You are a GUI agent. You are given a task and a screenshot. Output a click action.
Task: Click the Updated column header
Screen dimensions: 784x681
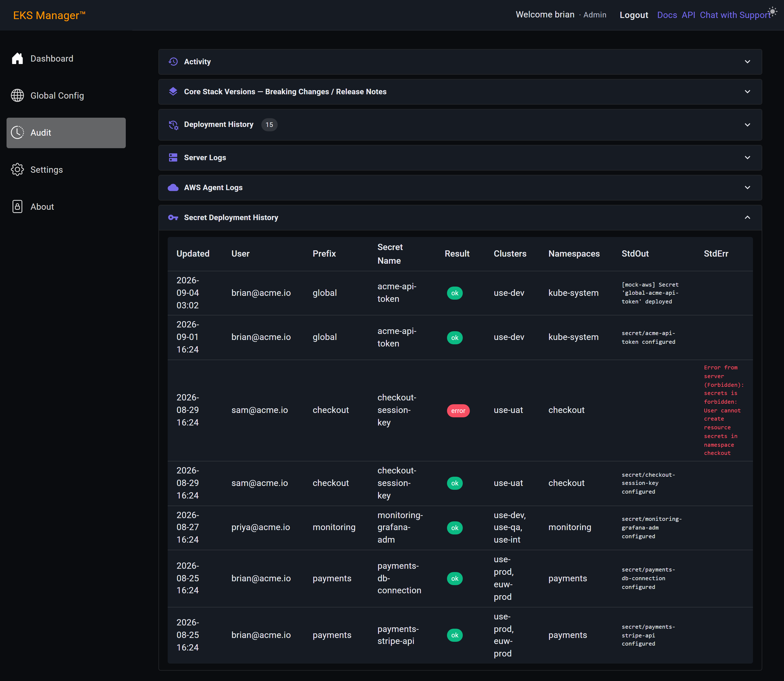pyautogui.click(x=193, y=254)
